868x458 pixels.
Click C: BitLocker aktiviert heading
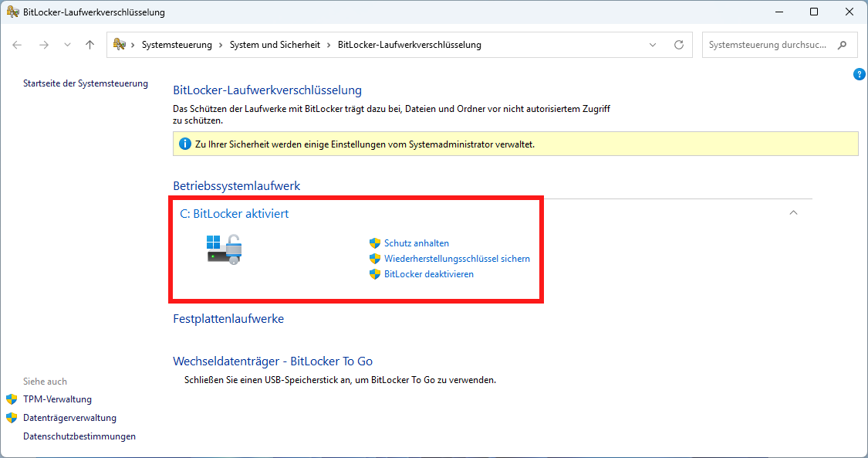point(234,214)
